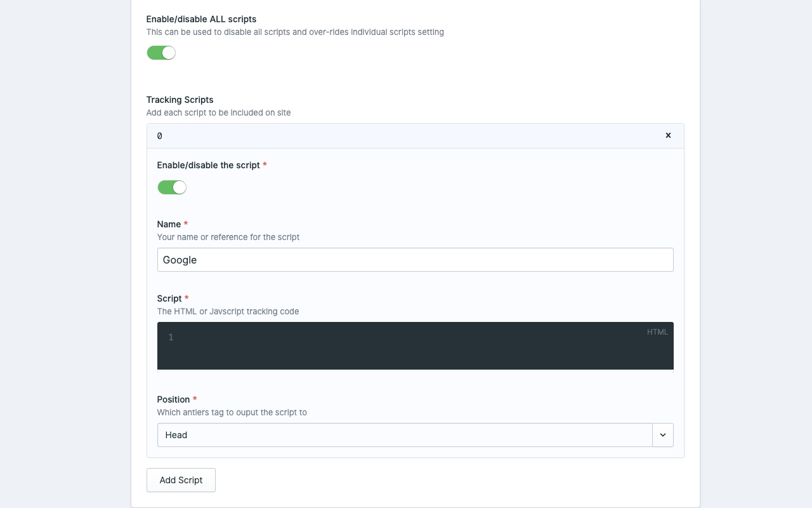Click the 'Which antlers tag' help text
Image resolution: width=812 pixels, height=508 pixels.
pos(232,412)
